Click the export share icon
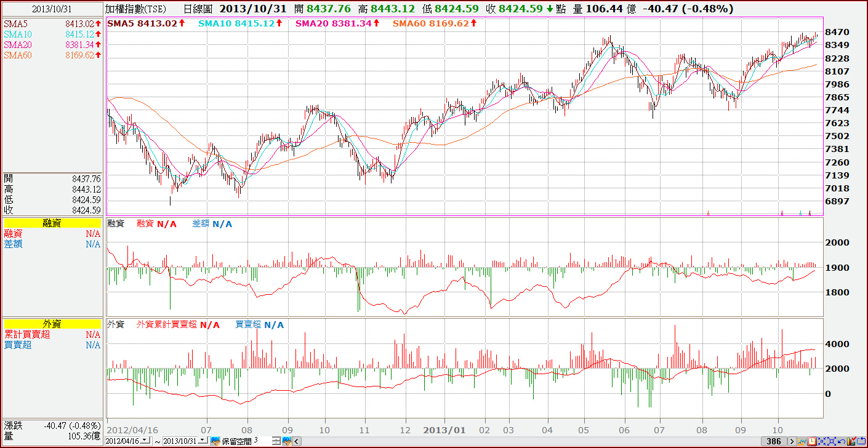 pos(861,441)
